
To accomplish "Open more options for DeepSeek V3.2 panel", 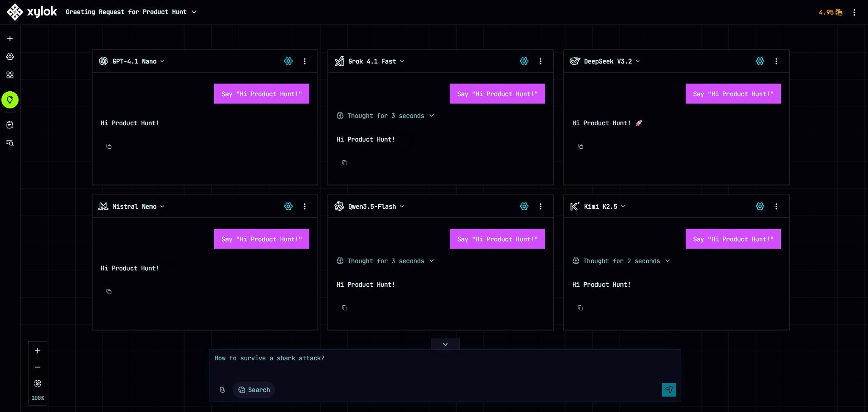I will pyautogui.click(x=776, y=61).
